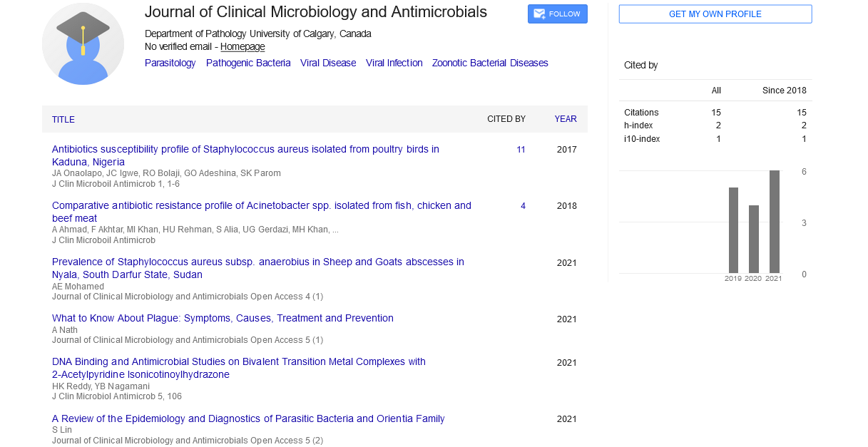The height and width of the screenshot is (447, 868).
Task: Open Zoonotic Bacterial Diseases topic
Action: click(x=490, y=63)
